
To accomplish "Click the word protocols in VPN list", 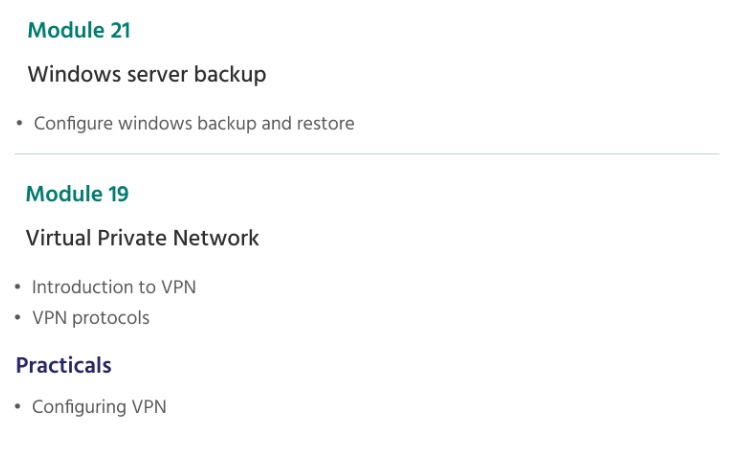I will click(x=111, y=319).
